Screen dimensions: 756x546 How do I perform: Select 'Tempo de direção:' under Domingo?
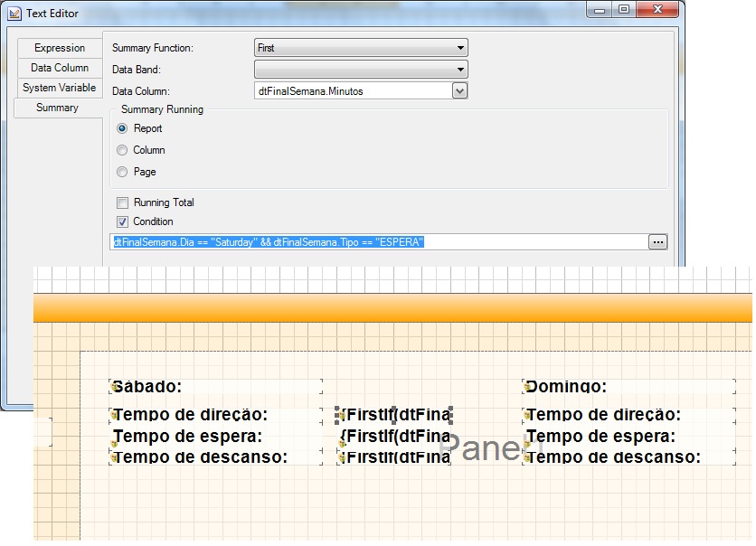point(628,414)
